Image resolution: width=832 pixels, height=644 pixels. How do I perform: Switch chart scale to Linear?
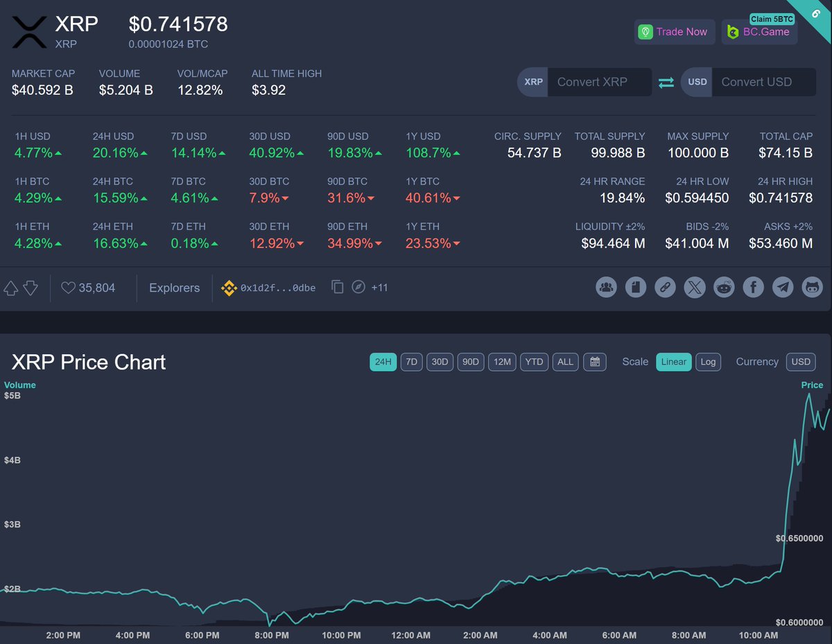(x=674, y=362)
